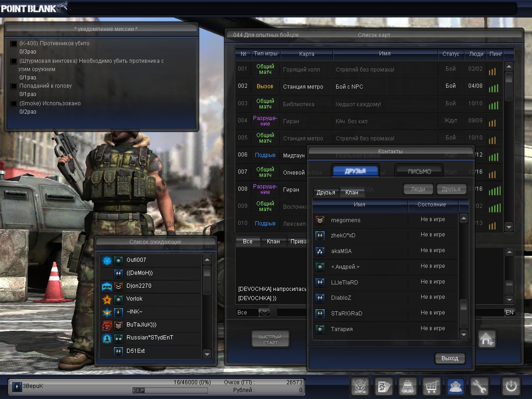Select room 004 КАч без кип
This screenshot has width=532, height=399.
(x=368, y=121)
